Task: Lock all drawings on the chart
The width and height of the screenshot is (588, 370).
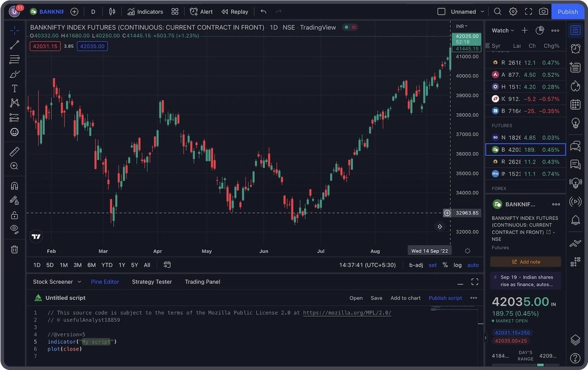Action: (x=14, y=214)
